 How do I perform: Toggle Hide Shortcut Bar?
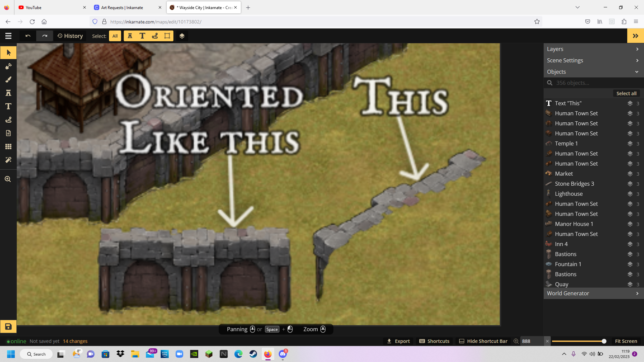[x=483, y=341]
